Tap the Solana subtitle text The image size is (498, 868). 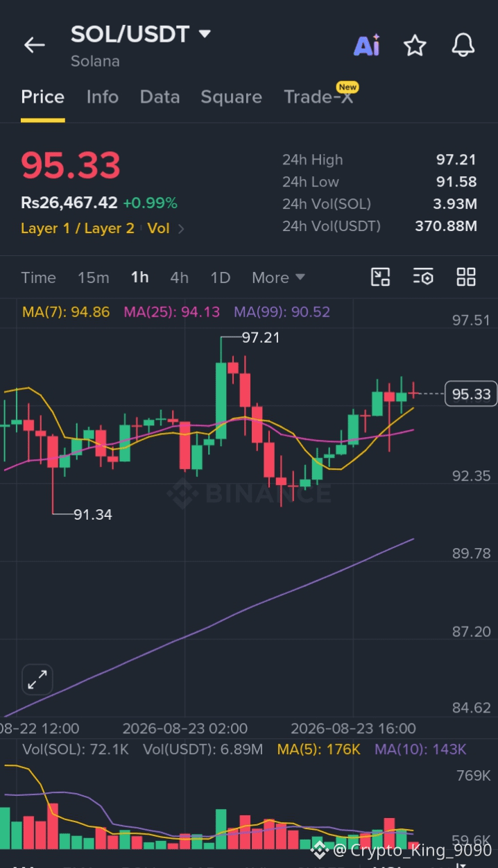[95, 61]
